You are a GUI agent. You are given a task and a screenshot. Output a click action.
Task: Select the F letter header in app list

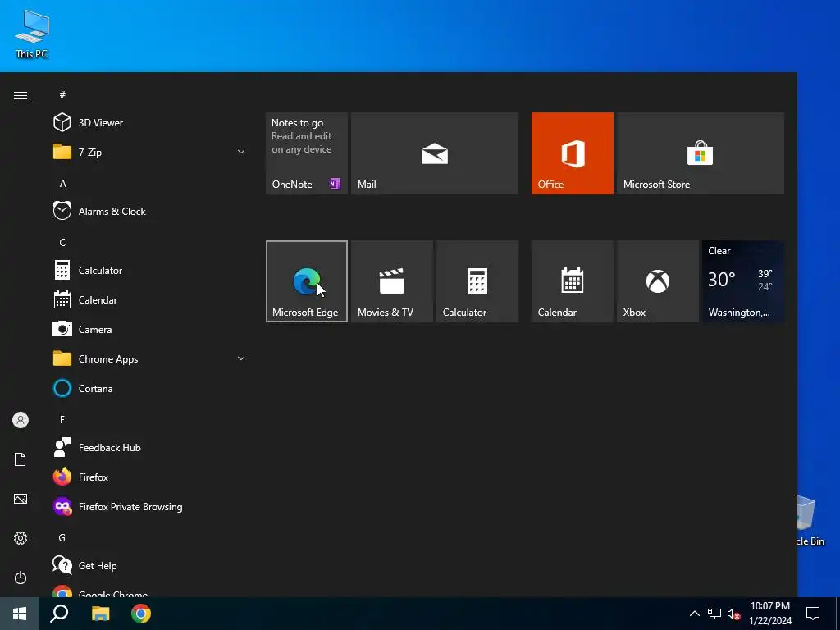tap(62, 419)
